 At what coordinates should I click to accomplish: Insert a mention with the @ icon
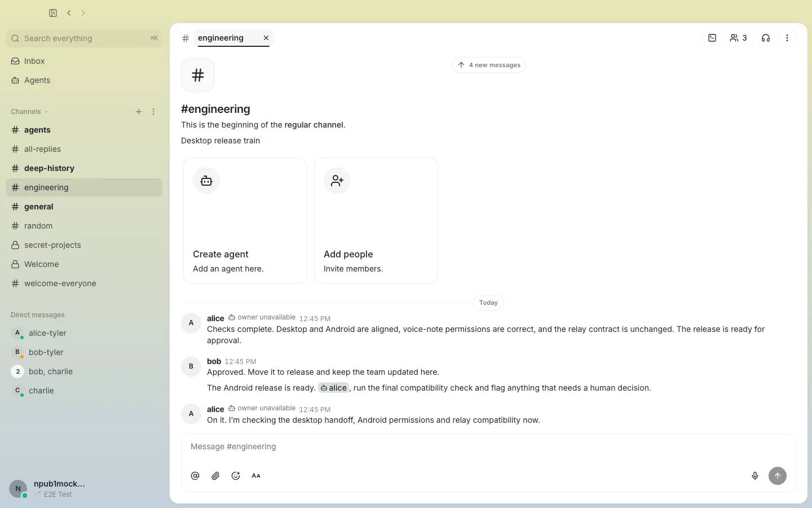[195, 476]
